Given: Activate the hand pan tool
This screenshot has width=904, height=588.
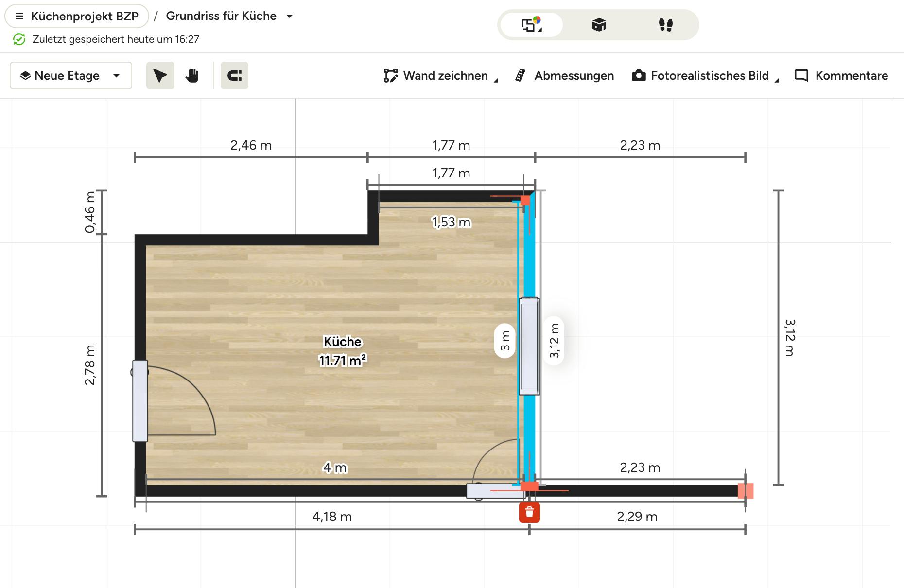Looking at the screenshot, I should (192, 76).
